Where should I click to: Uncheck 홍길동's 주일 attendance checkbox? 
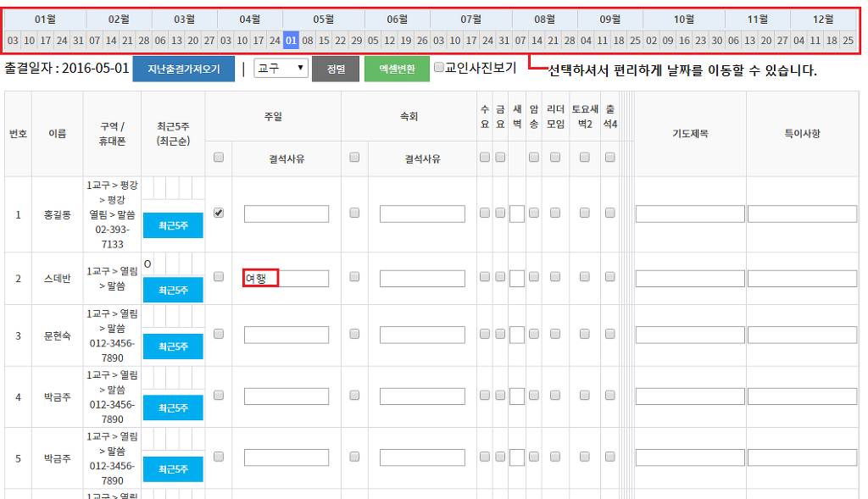(x=219, y=213)
